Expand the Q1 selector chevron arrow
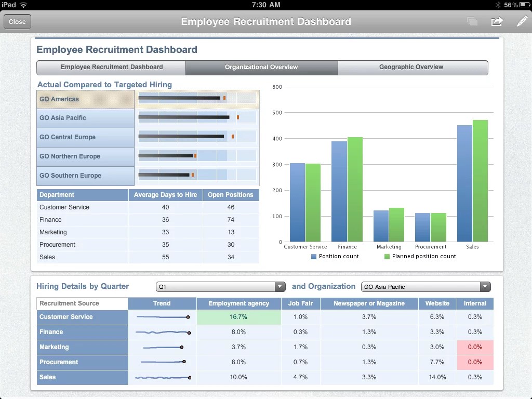Viewport: 532px width, 399px height. pos(280,286)
